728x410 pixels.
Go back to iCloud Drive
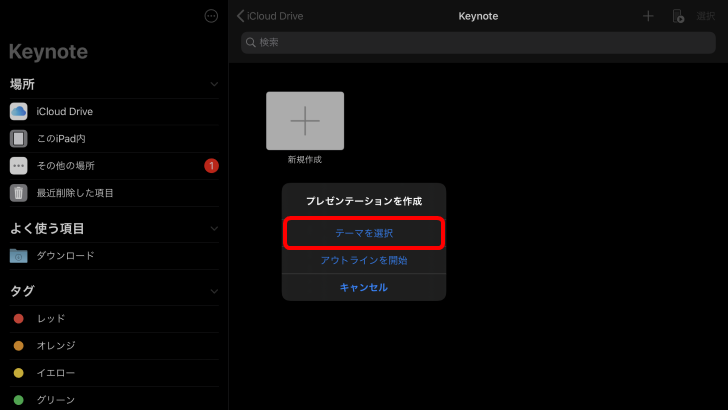tap(270, 16)
